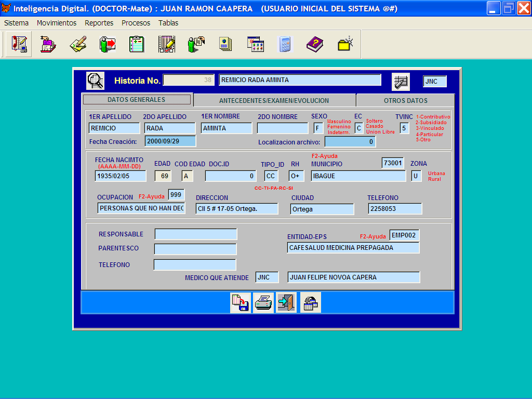532x399 pixels.
Task: Click the 2DO APELLIDO field containing RADA
Action: click(x=170, y=128)
